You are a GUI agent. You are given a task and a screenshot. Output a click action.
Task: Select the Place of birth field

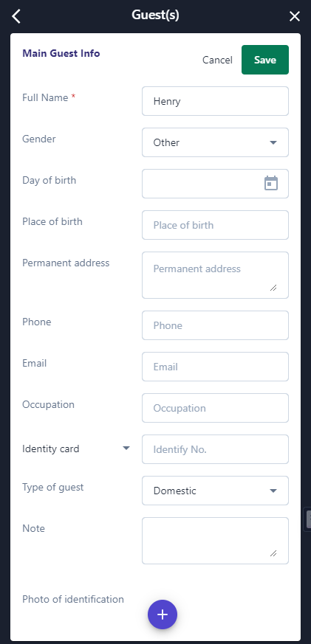tap(215, 225)
